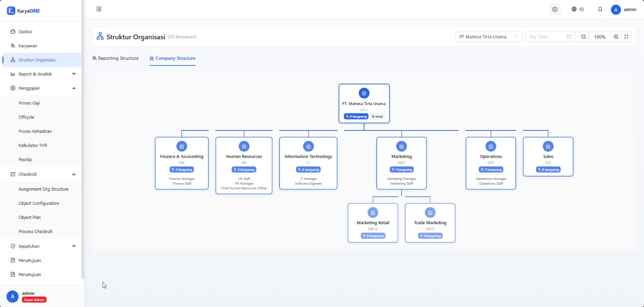The image size is (644, 307).
Task: Expand the Kepatuhan chevron
Action: [x=74, y=246]
